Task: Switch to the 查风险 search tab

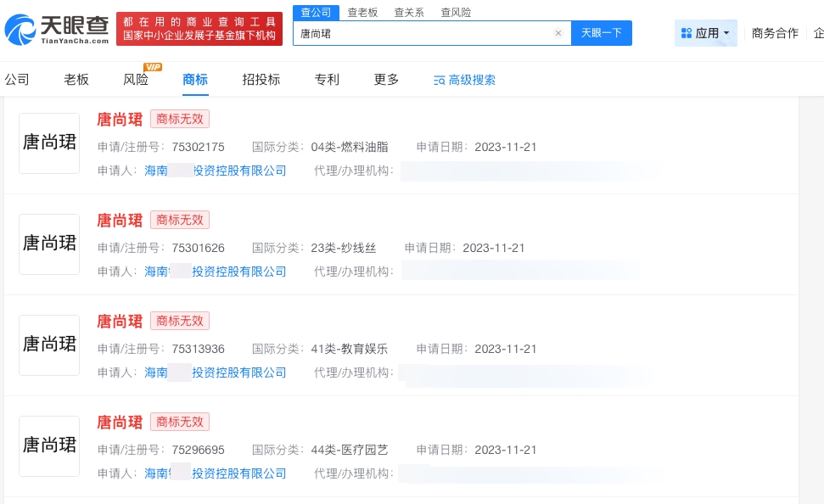Action: point(456,12)
